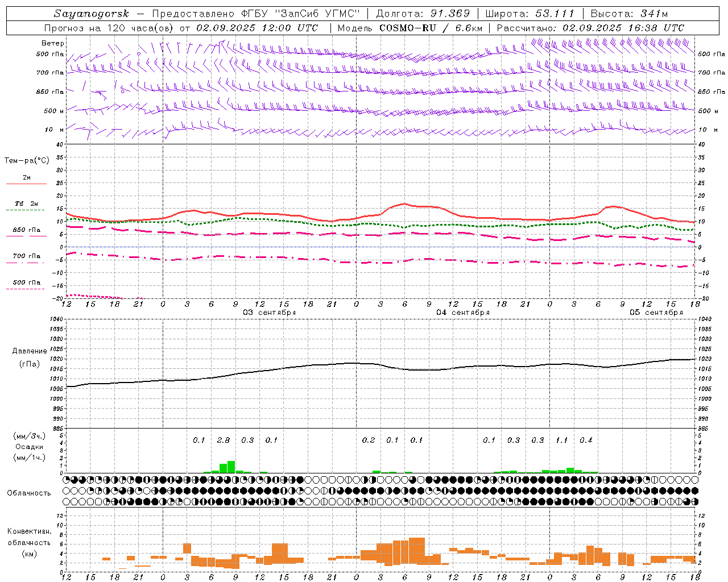
Task: Click the '(мм/3ч.)' precipitation unit label
Action: tap(30, 436)
